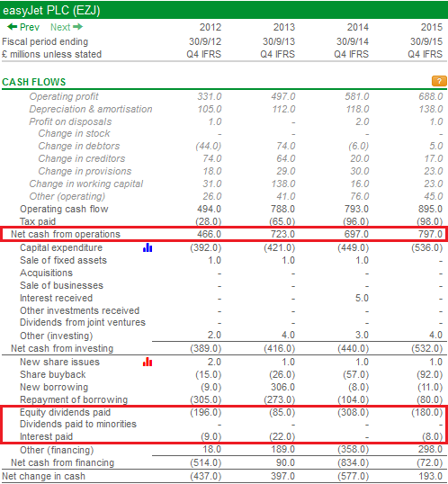Select the Sale of fixed assets label
Image resolution: width=448 pixels, height=484 pixels.
63,260
